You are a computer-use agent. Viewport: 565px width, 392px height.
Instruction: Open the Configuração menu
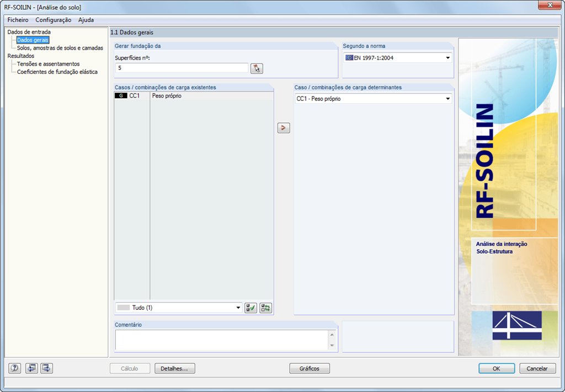pos(54,20)
